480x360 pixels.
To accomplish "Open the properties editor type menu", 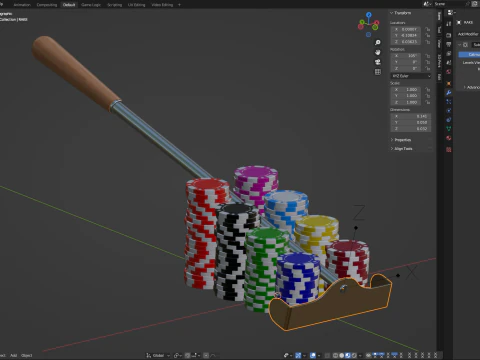I will [451, 13].
